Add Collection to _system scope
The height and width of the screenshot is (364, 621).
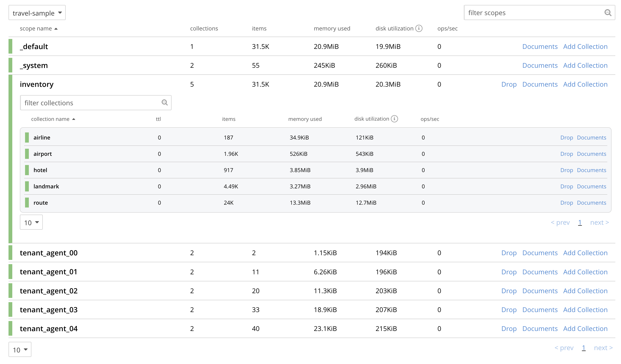point(585,65)
